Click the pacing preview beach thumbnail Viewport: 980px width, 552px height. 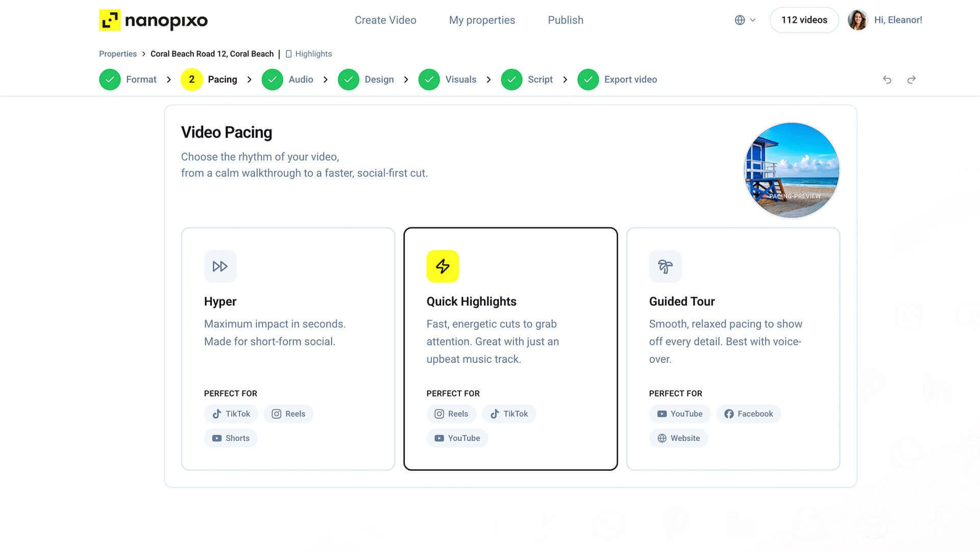792,170
